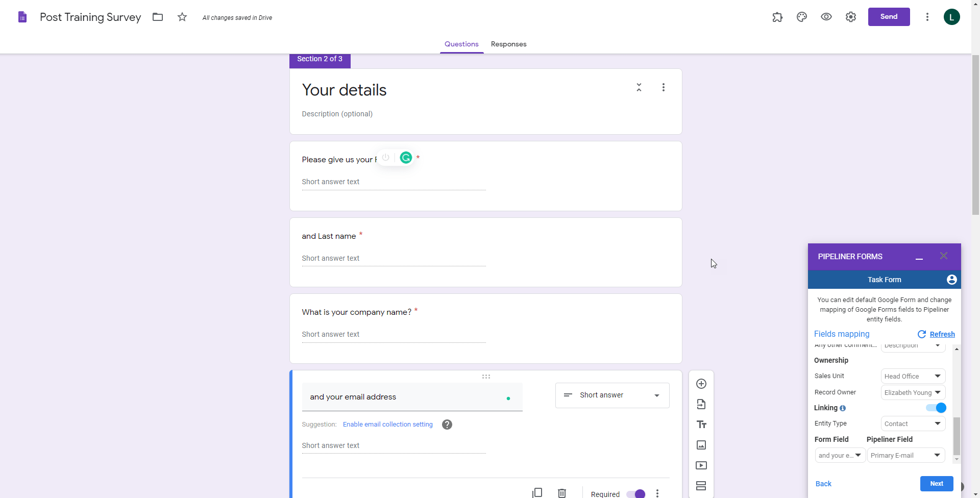Switch to the Responses tab
980x498 pixels.
(x=508, y=44)
